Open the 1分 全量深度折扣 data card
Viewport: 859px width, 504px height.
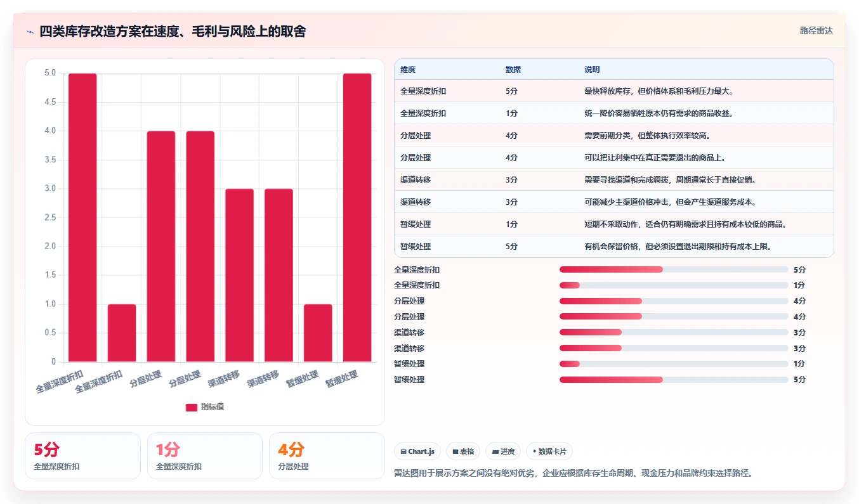[x=205, y=456]
